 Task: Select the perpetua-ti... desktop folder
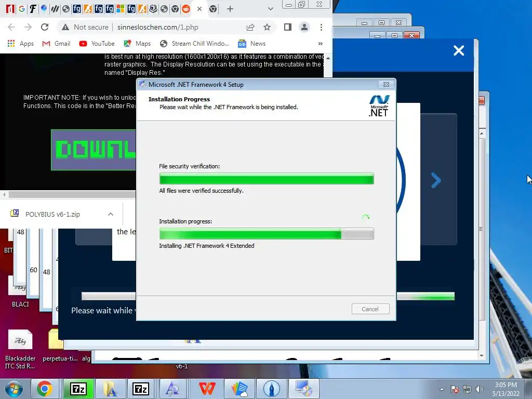click(x=60, y=345)
